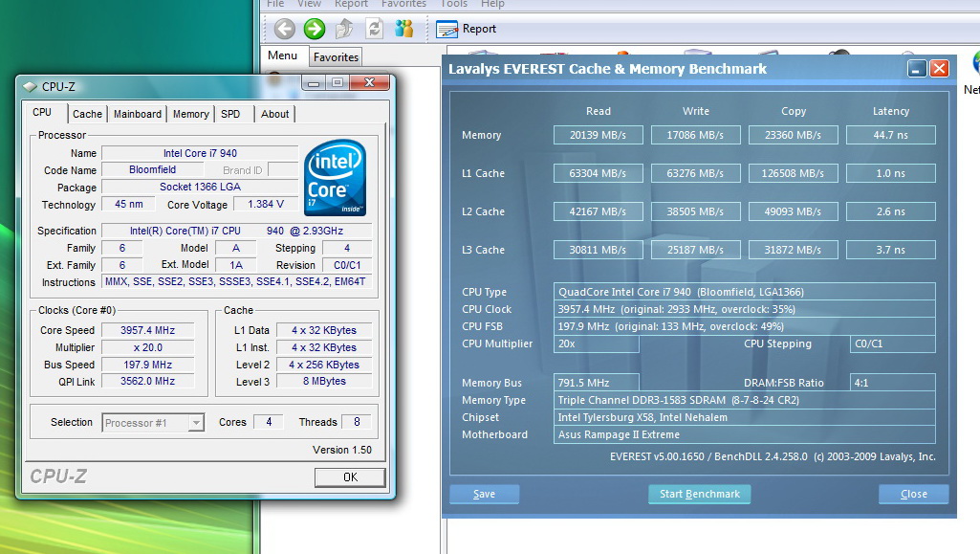
Task: Select the CPU tab in CPU-Z
Action: pos(42,112)
